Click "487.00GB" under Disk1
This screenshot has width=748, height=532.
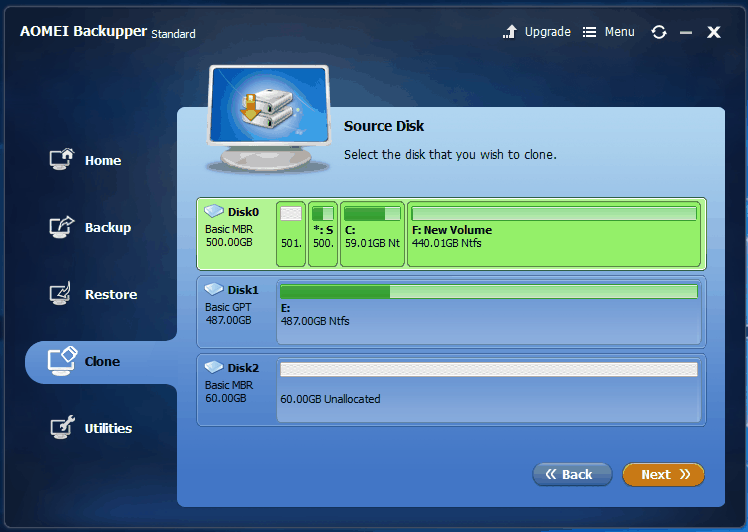coord(229,320)
